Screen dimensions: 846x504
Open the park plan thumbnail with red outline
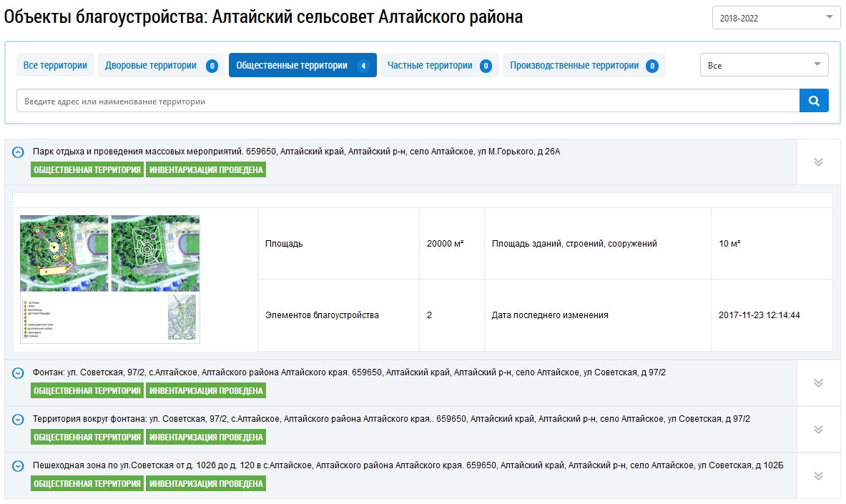click(64, 253)
